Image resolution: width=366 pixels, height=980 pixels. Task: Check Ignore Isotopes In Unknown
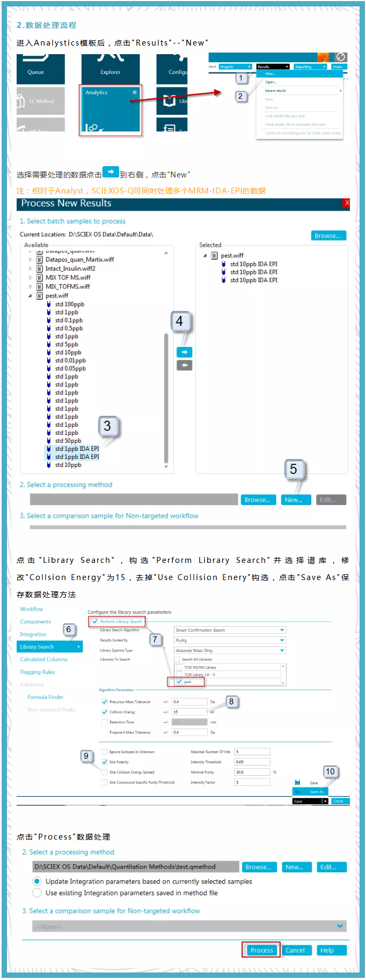[x=105, y=752]
